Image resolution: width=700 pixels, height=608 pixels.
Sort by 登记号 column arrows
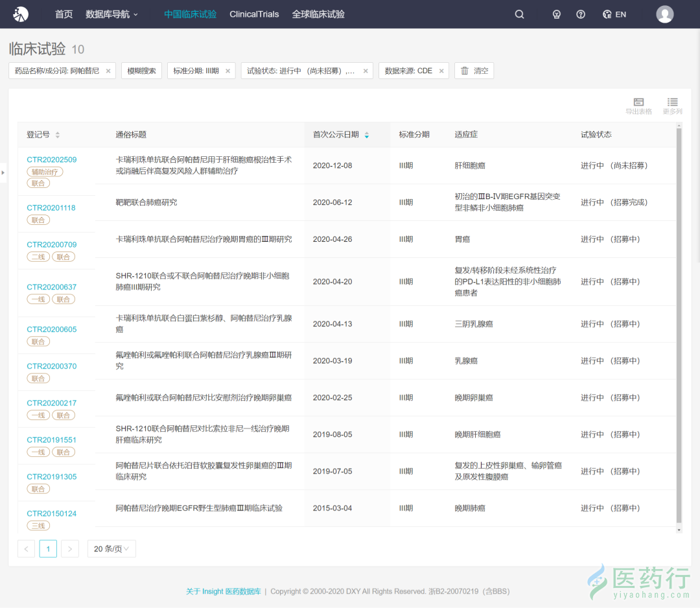pyautogui.click(x=58, y=135)
